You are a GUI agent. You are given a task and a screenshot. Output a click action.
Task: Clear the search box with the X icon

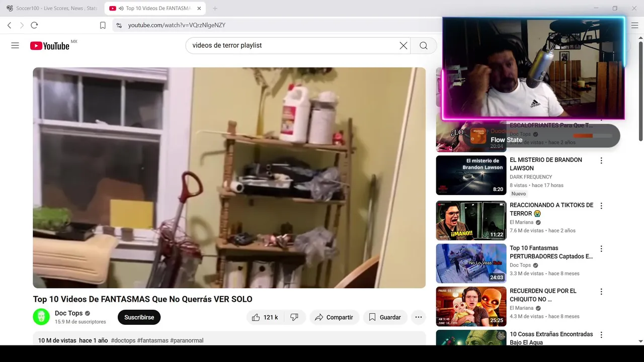[x=404, y=45]
